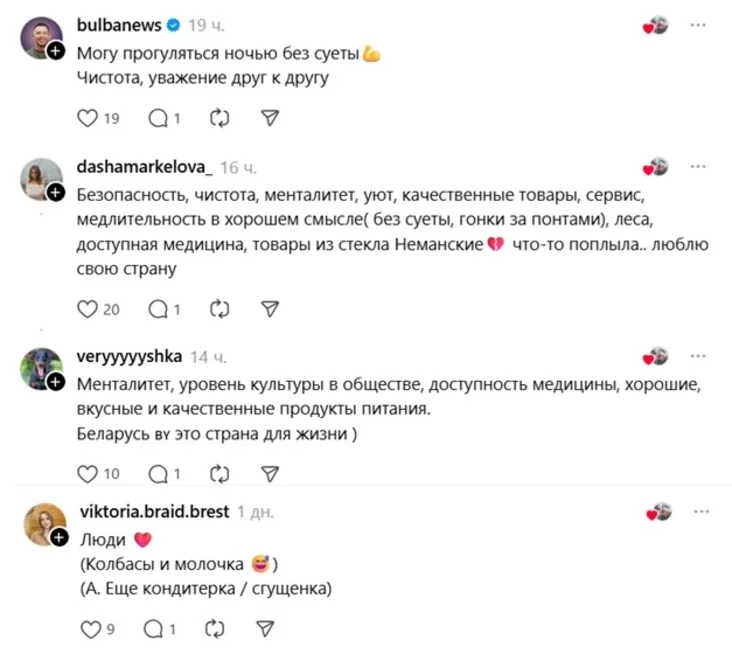Open viktoria.braid.brest profile via username

[153, 511]
